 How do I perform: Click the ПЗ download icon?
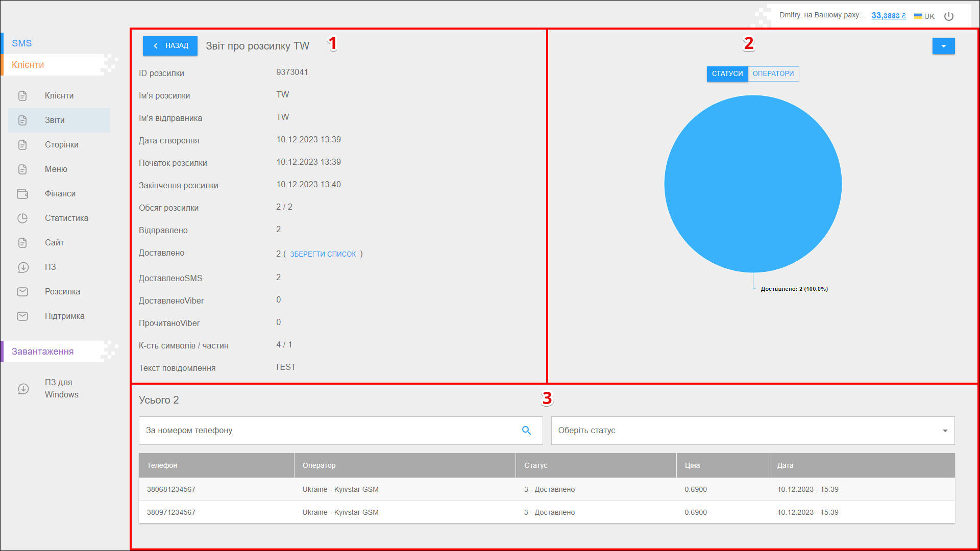(23, 267)
